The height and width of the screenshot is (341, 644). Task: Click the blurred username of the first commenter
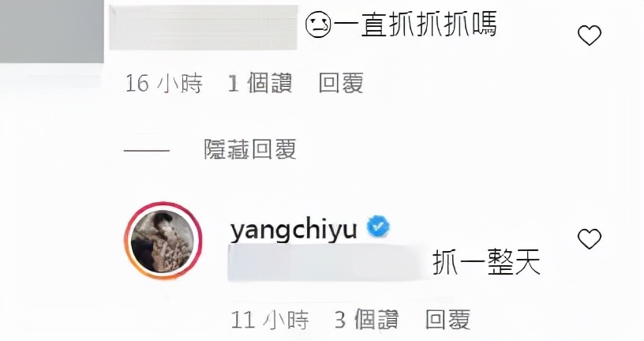(204, 28)
